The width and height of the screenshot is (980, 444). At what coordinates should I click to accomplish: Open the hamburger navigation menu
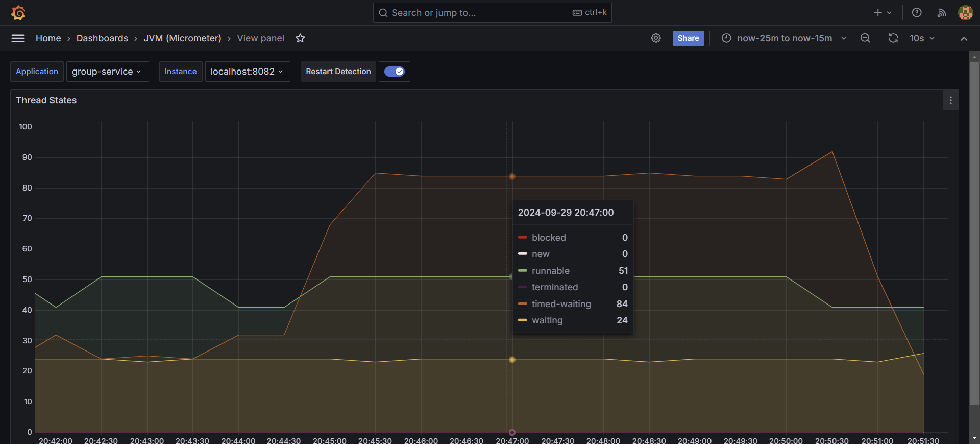[x=18, y=38]
